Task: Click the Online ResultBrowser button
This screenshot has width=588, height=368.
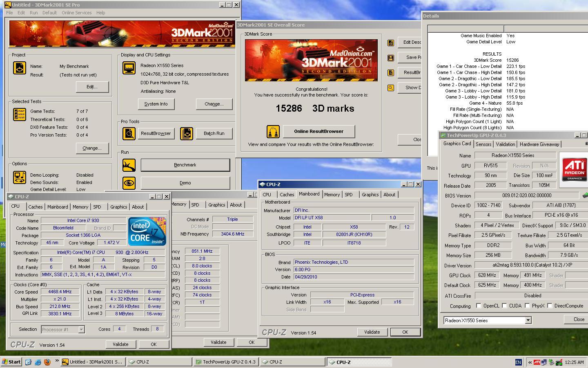Action: [319, 131]
